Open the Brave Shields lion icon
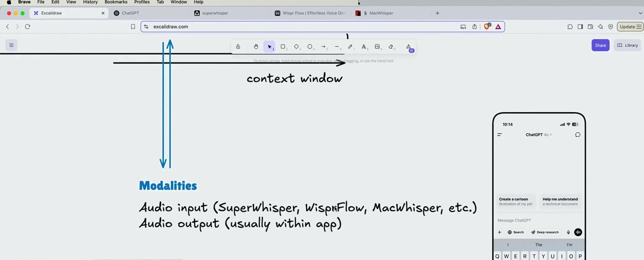This screenshot has width=644, height=260. coord(487,26)
